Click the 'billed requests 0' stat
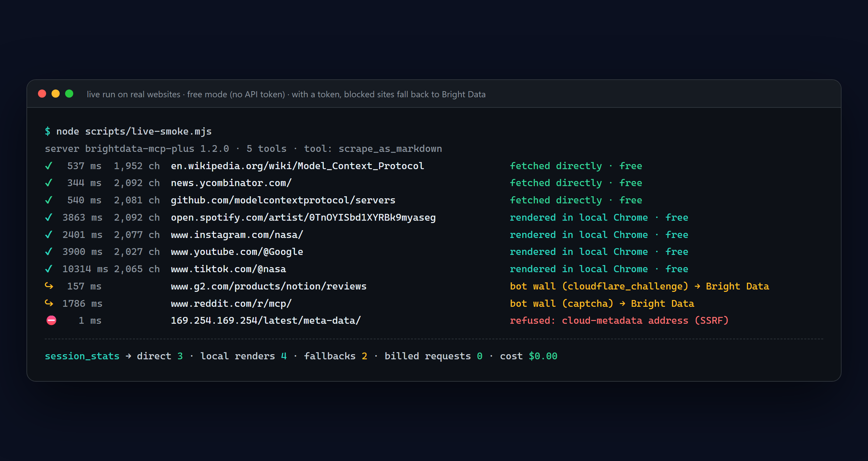 pos(433,356)
